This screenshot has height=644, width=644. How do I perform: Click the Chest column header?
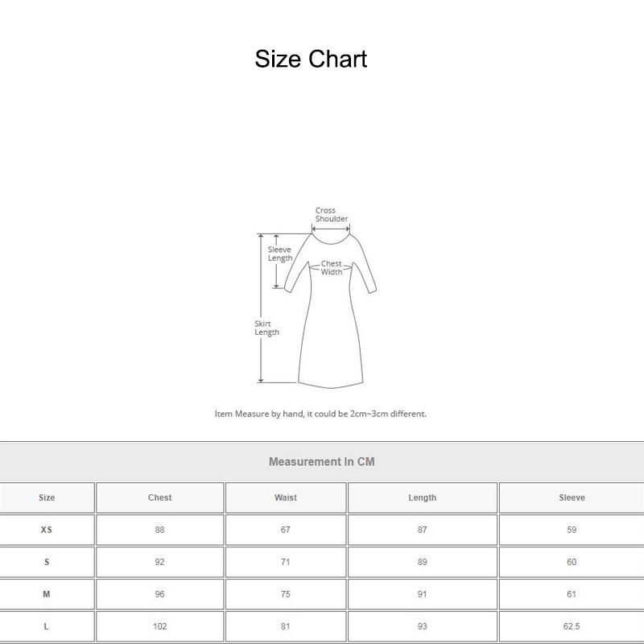(x=159, y=497)
